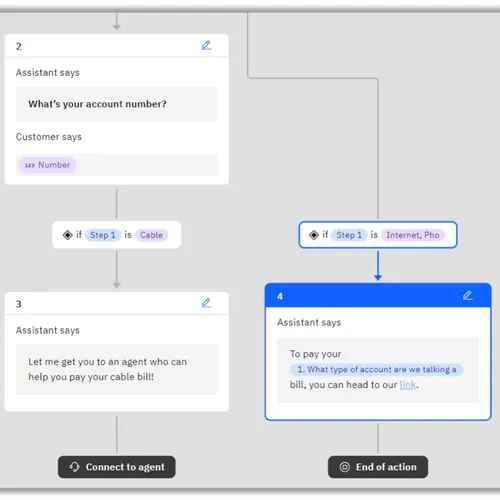
Task: Click the target icon on End of action
Action: pyautogui.click(x=345, y=467)
